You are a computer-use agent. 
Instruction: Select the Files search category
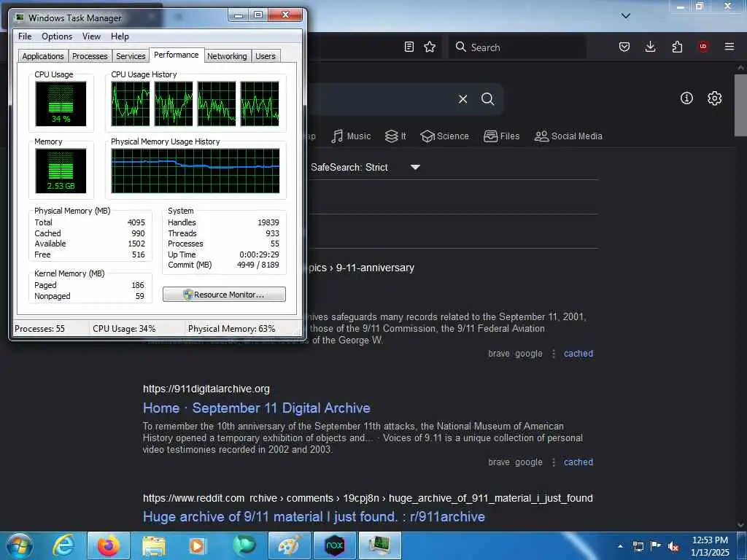coord(501,136)
